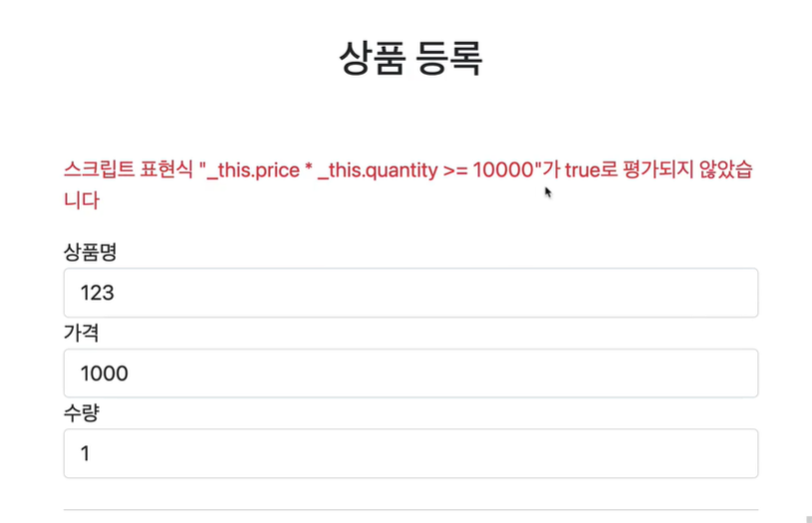Image resolution: width=812 pixels, height=523 pixels.
Task: Click the 상품명 label text
Action: [x=90, y=252]
